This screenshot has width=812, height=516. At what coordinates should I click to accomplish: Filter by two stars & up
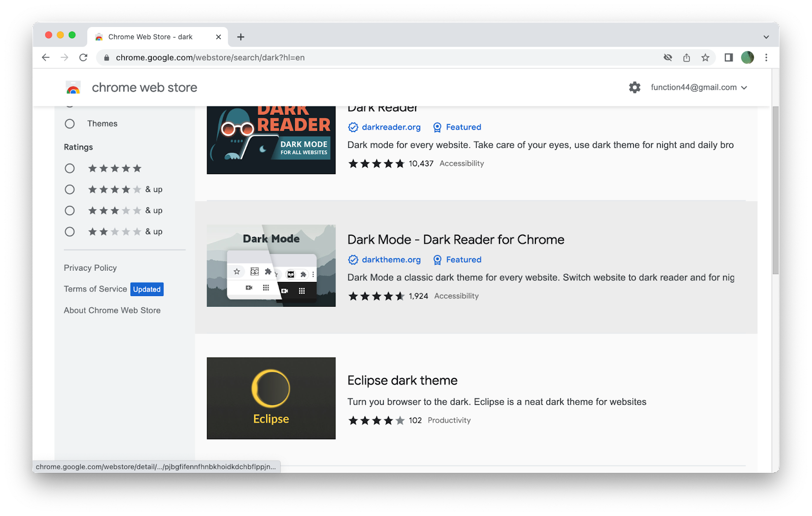point(70,232)
